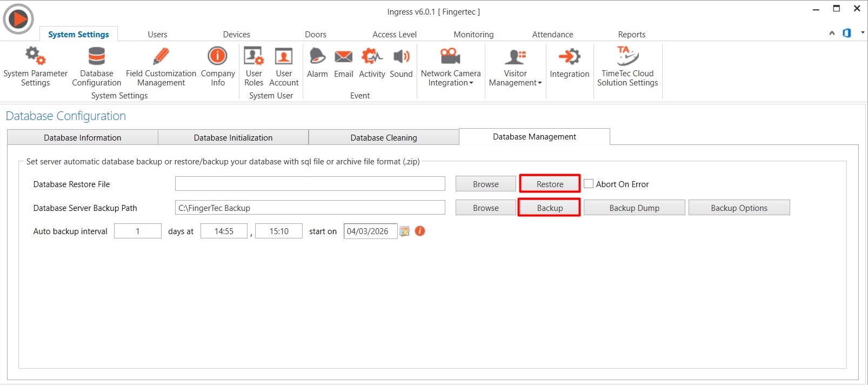Click the Database Restore File field

click(x=310, y=184)
